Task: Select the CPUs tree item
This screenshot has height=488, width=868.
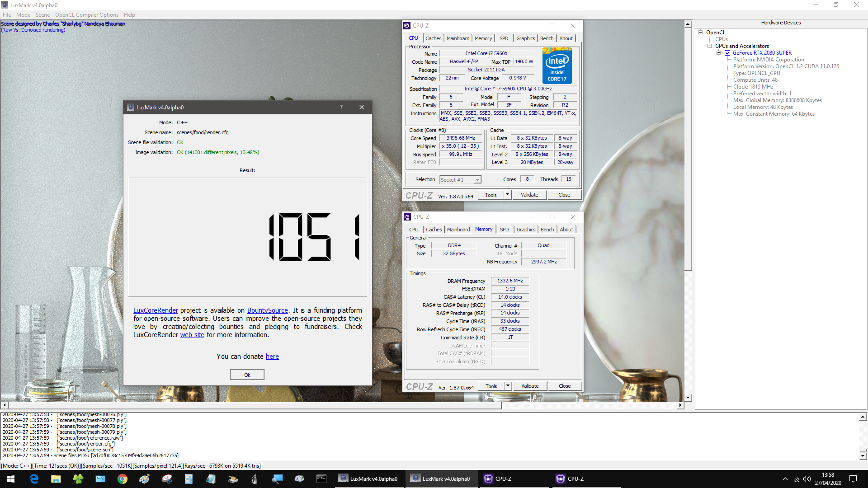Action: click(722, 39)
